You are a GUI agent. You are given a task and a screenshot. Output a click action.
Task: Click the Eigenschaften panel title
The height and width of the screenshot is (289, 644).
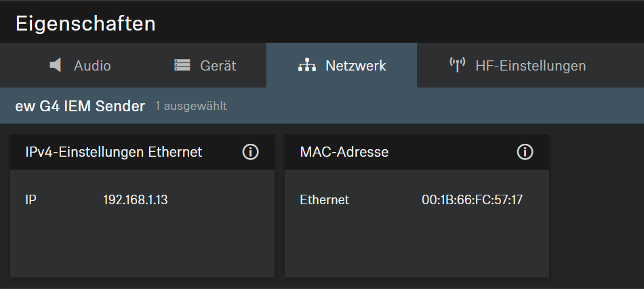tap(85, 24)
